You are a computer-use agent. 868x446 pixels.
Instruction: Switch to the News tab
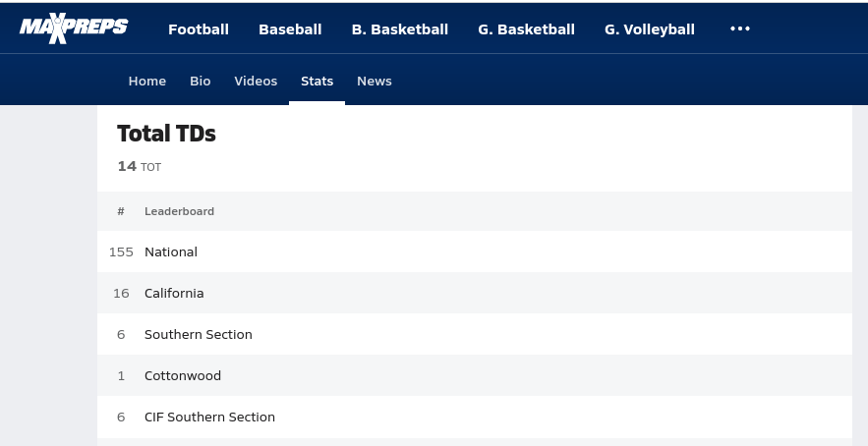point(375,82)
